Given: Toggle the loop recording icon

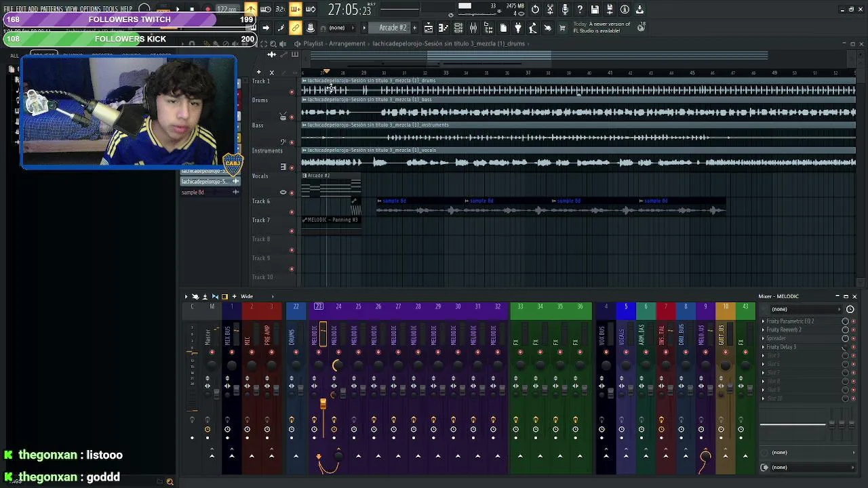Looking at the screenshot, I should [x=311, y=9].
